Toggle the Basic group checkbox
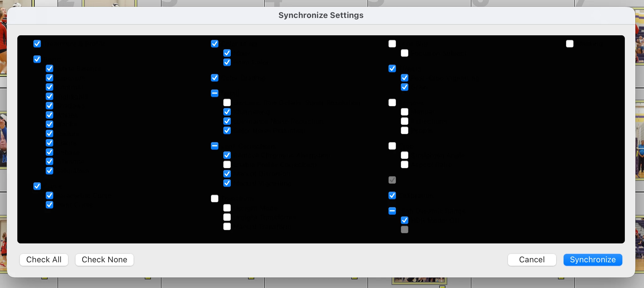 click(37, 59)
